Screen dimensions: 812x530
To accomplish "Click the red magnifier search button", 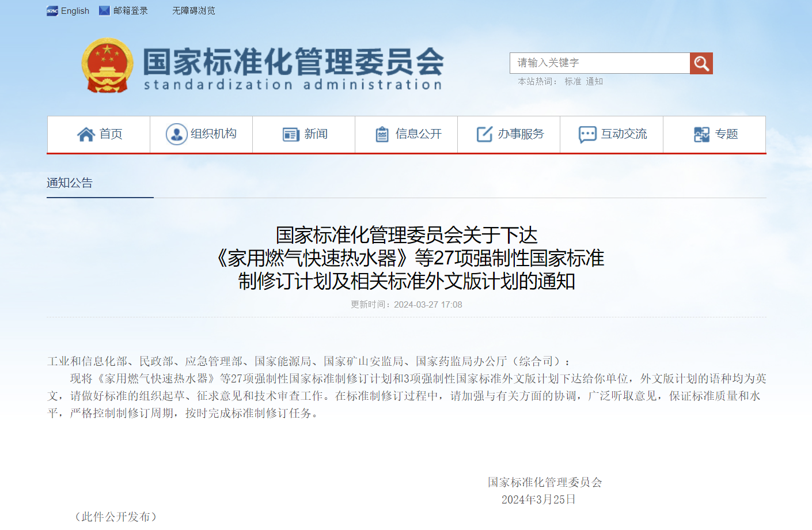I will [x=701, y=63].
